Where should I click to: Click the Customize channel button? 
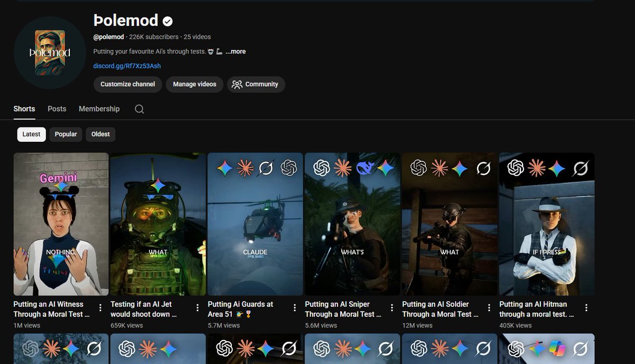[x=128, y=84]
